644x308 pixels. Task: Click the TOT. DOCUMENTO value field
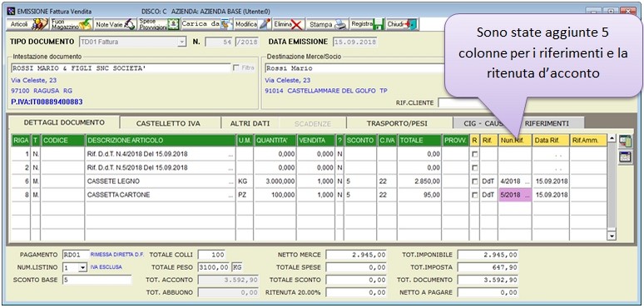click(x=488, y=280)
